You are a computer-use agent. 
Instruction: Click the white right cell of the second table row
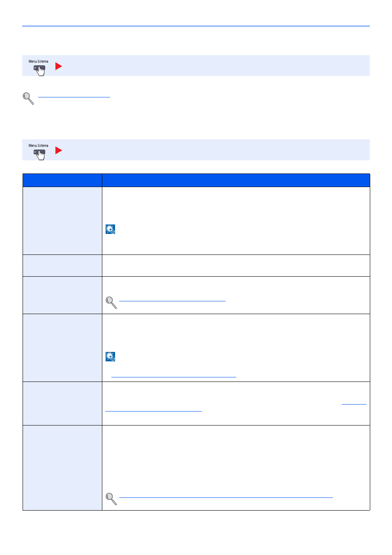(x=236, y=266)
